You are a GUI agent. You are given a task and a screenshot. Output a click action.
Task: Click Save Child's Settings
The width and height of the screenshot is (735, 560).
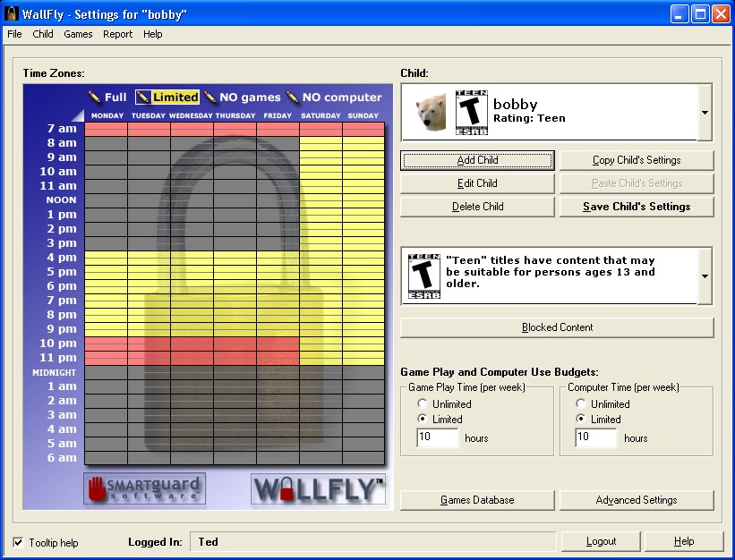click(x=637, y=207)
